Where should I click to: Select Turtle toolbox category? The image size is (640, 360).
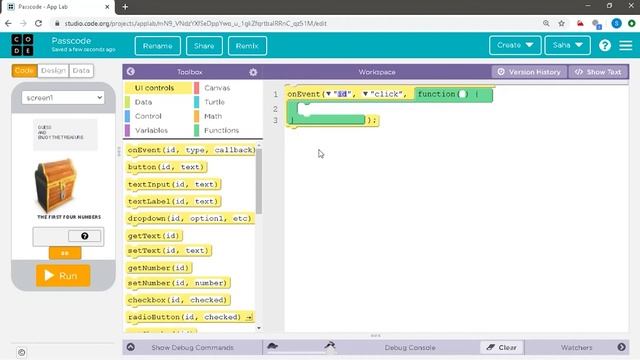(x=214, y=102)
